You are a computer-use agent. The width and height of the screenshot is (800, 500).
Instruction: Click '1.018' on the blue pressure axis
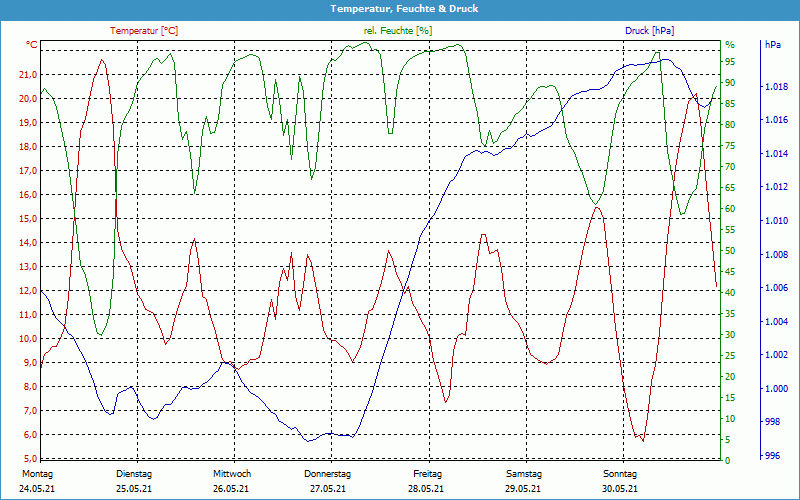777,87
